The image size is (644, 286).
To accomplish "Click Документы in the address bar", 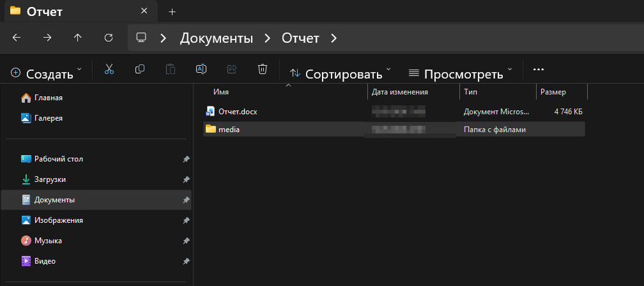I will click(217, 38).
